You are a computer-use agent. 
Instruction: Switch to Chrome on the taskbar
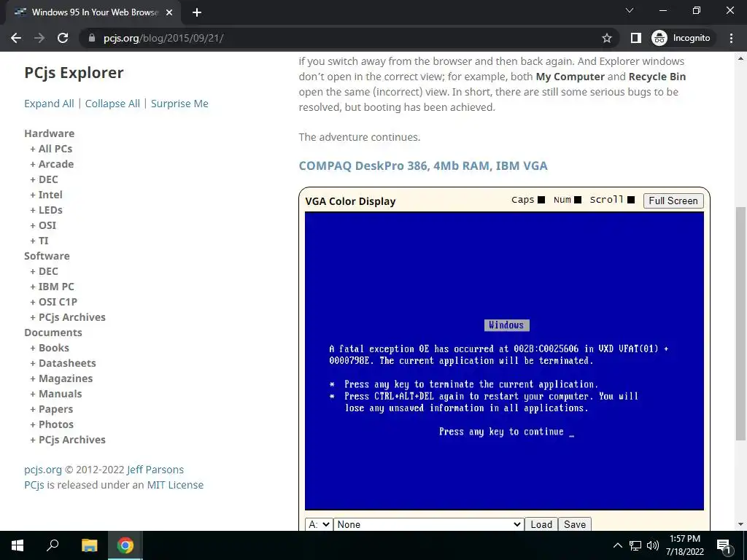point(125,545)
